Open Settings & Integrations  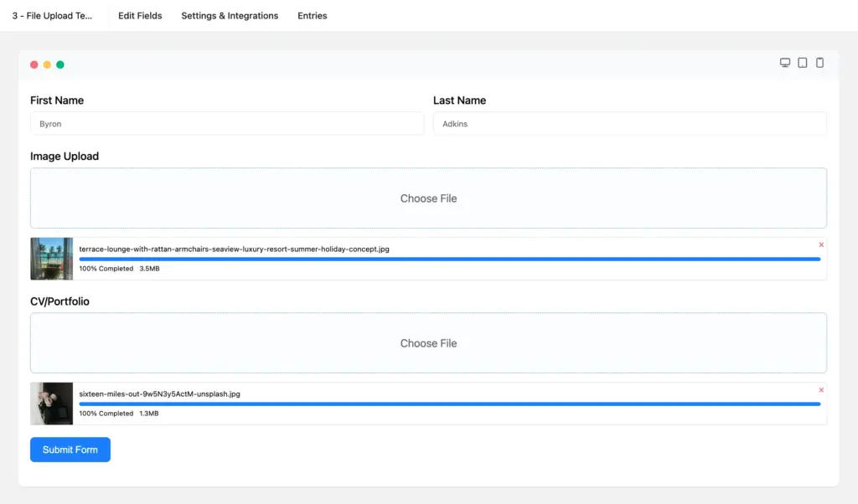coord(230,15)
